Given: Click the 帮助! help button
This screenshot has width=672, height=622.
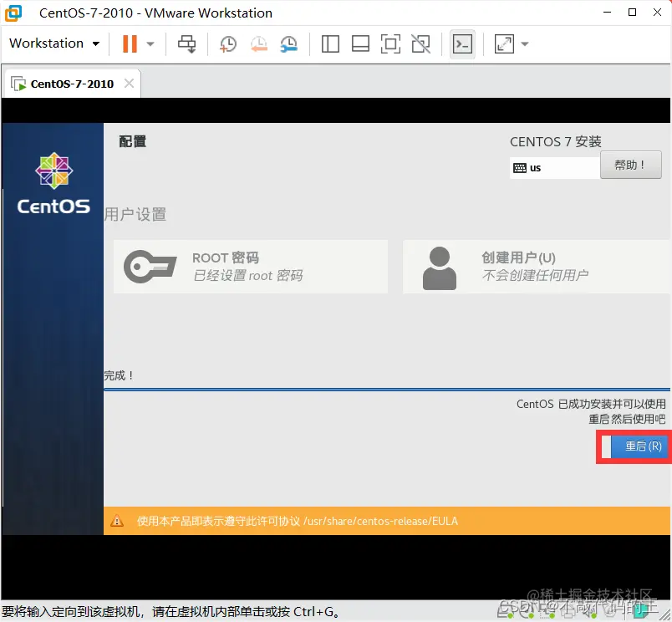Looking at the screenshot, I should tap(630, 165).
